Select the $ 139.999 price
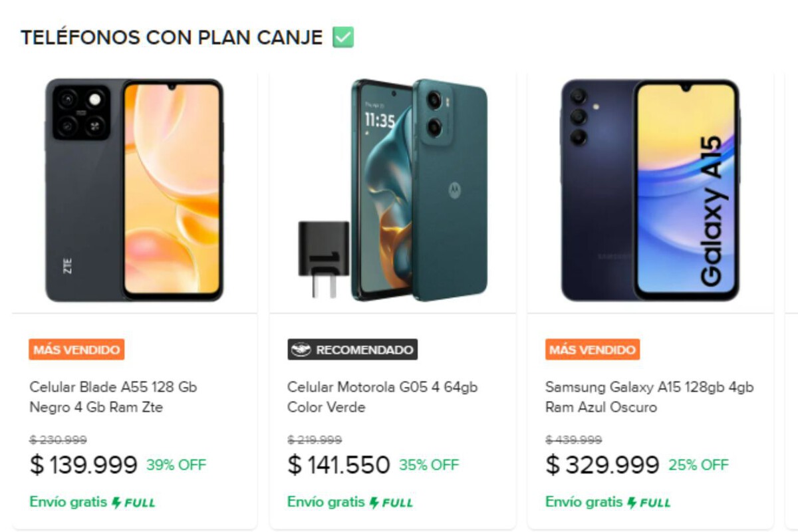Viewport: 798px width, 532px height. pos(84,465)
